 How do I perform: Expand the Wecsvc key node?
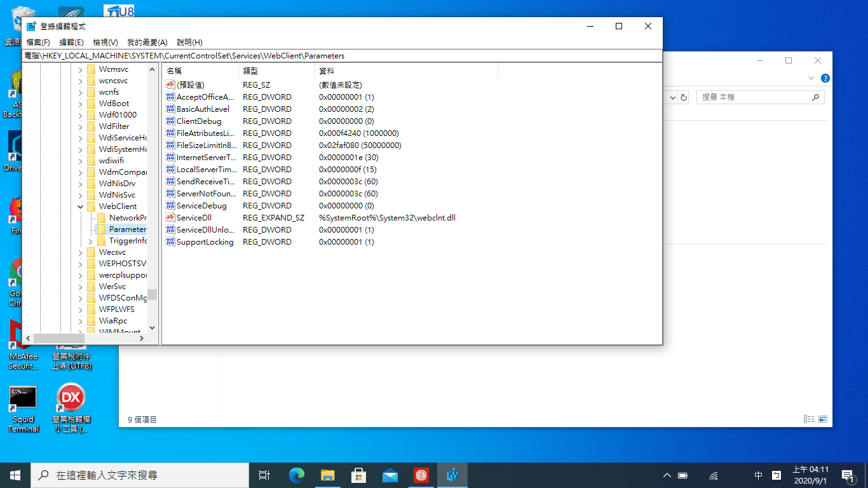pos(81,252)
